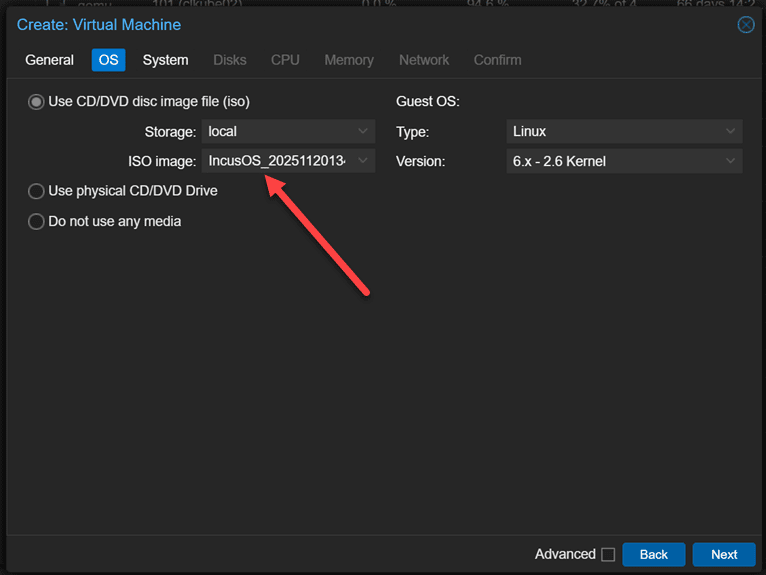
Task: Select the OS tab
Action: 108,60
